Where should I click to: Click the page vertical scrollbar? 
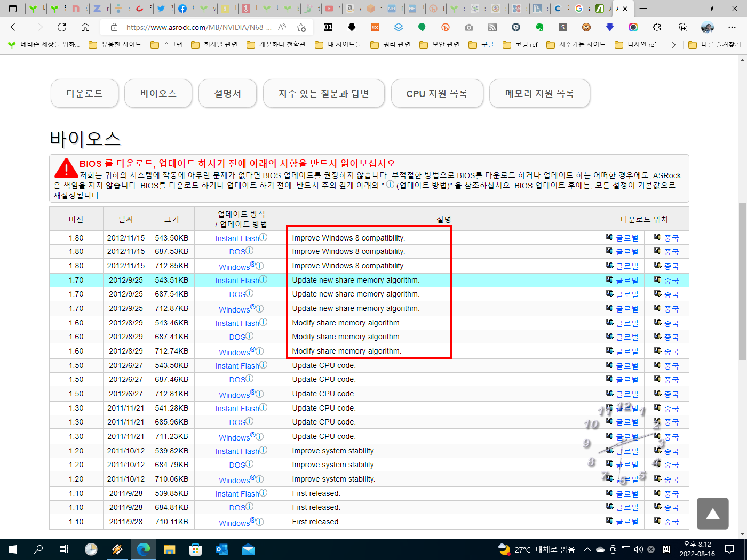[742, 281]
